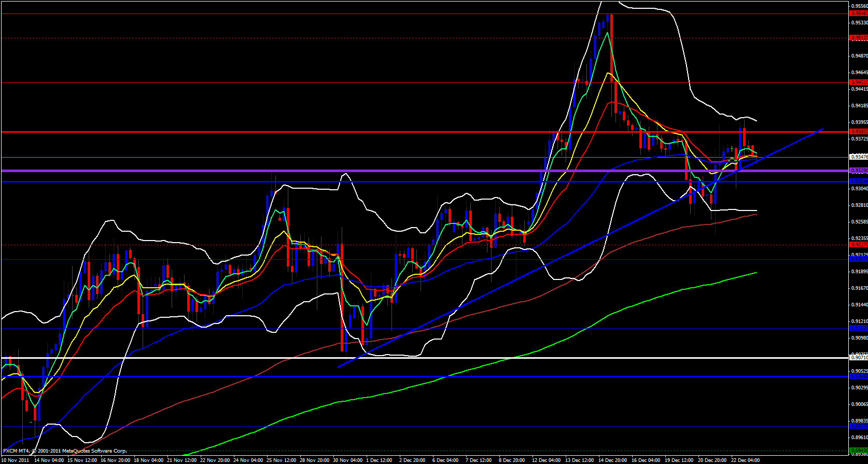Click the white 0.9347 current price label
The image size is (868, 464).
(x=858, y=157)
